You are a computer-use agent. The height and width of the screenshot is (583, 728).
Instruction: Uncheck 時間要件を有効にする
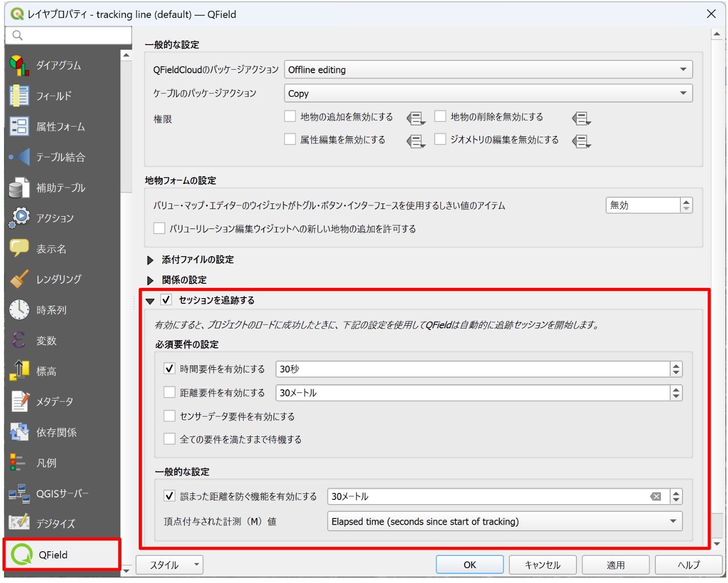coord(169,368)
